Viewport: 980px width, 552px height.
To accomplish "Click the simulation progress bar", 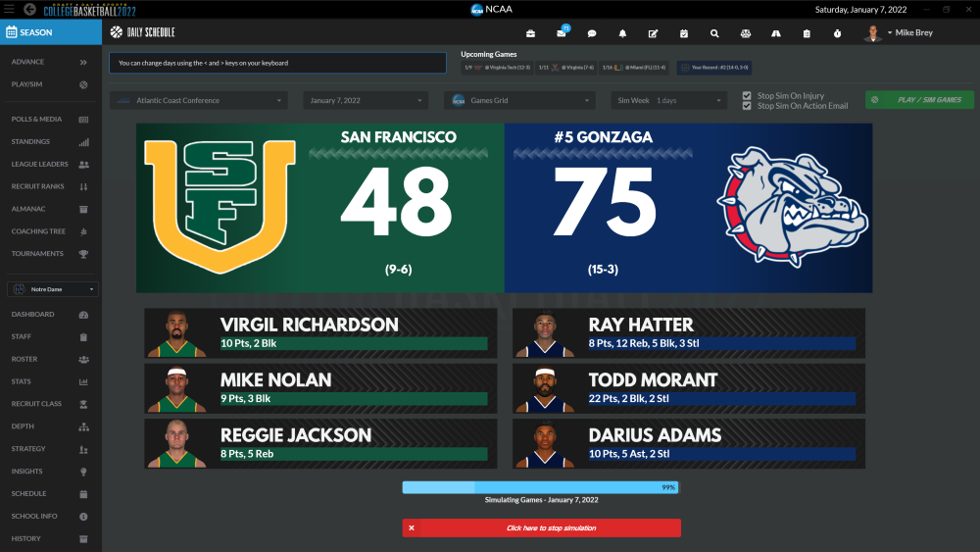I will 540,487.
